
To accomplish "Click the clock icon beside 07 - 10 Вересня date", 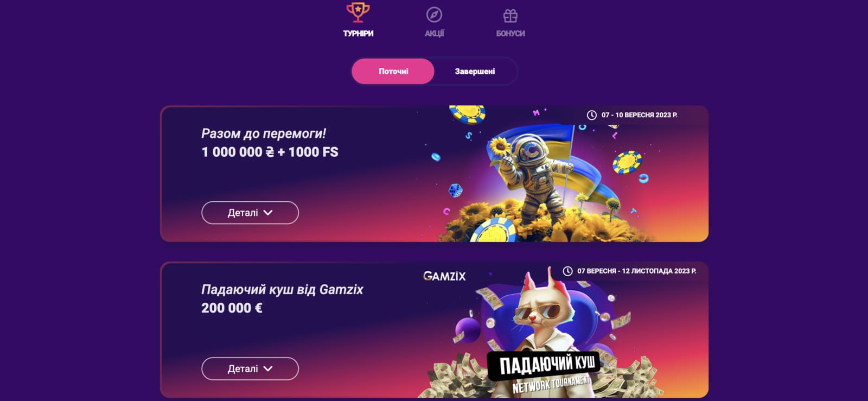I will click(x=591, y=115).
